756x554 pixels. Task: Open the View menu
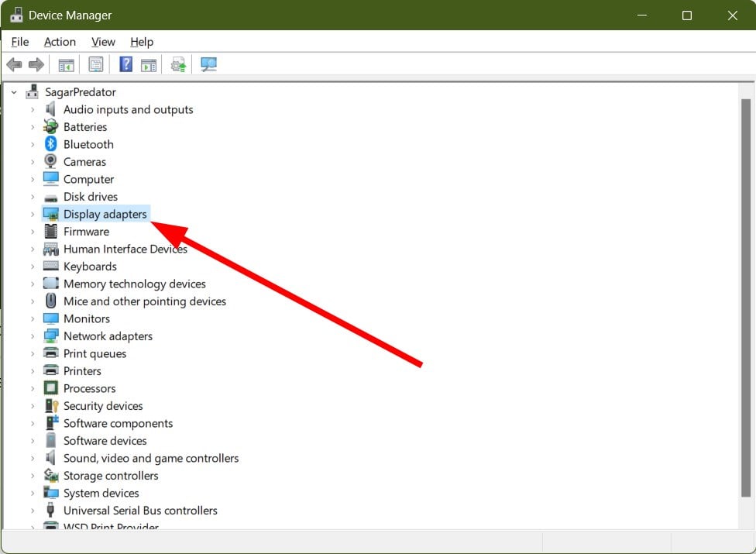tap(103, 42)
